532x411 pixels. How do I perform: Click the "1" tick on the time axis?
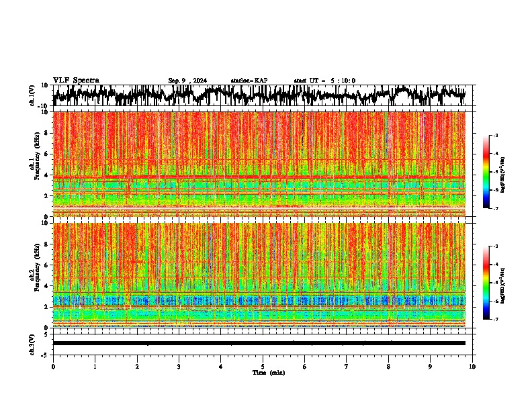(95, 367)
